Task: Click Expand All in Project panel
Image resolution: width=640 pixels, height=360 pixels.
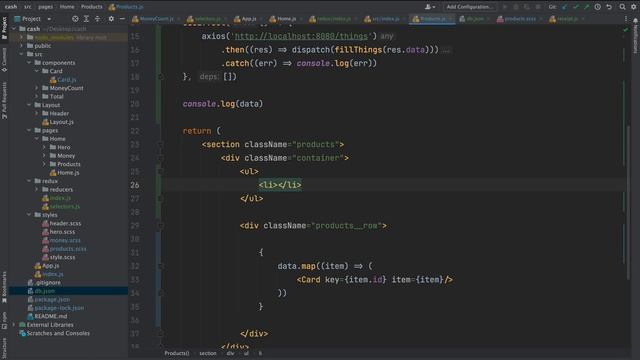Action: (86, 19)
